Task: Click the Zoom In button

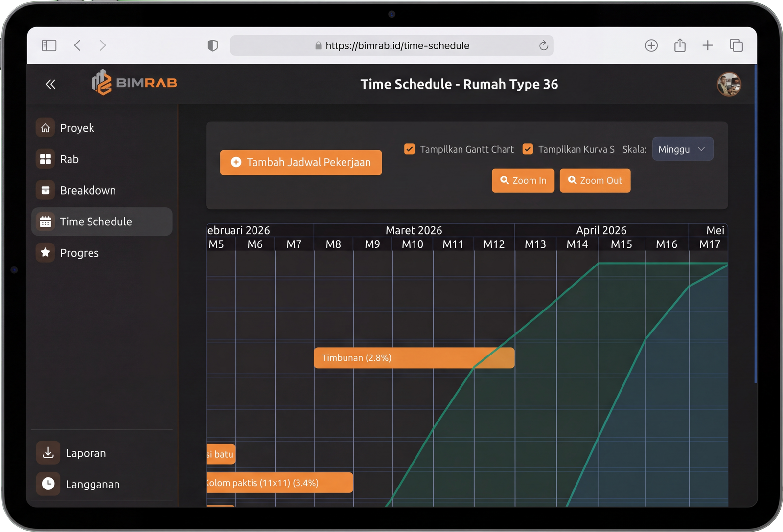Action: [x=523, y=180]
